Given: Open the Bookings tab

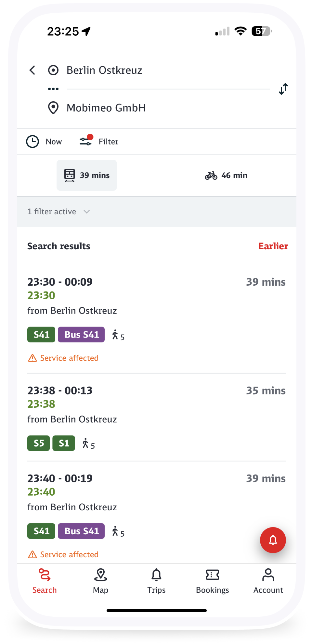Looking at the screenshot, I should pos(213,581).
